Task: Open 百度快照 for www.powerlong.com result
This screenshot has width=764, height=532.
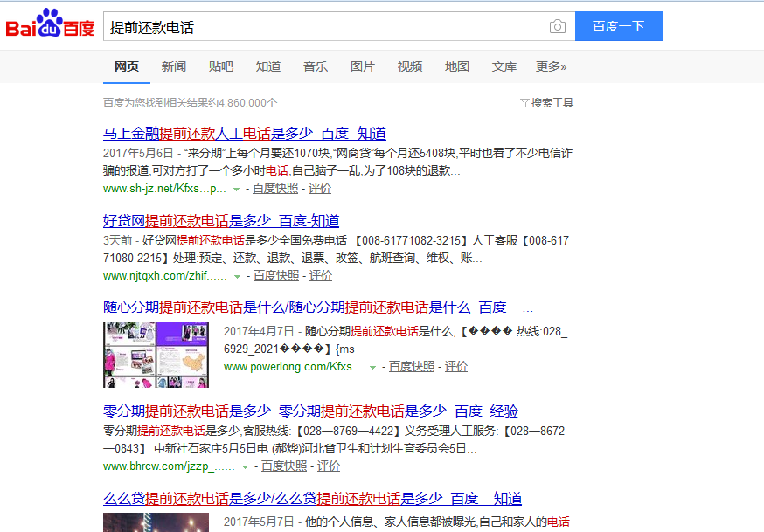Action: click(x=412, y=367)
